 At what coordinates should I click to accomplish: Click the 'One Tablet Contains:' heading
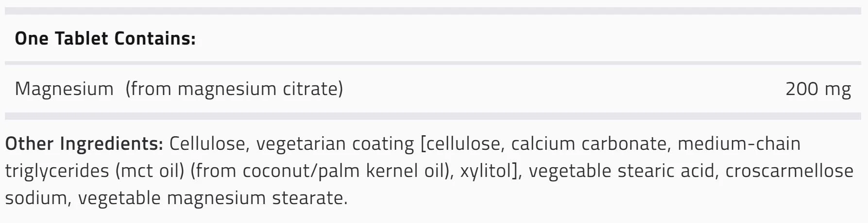105,38
